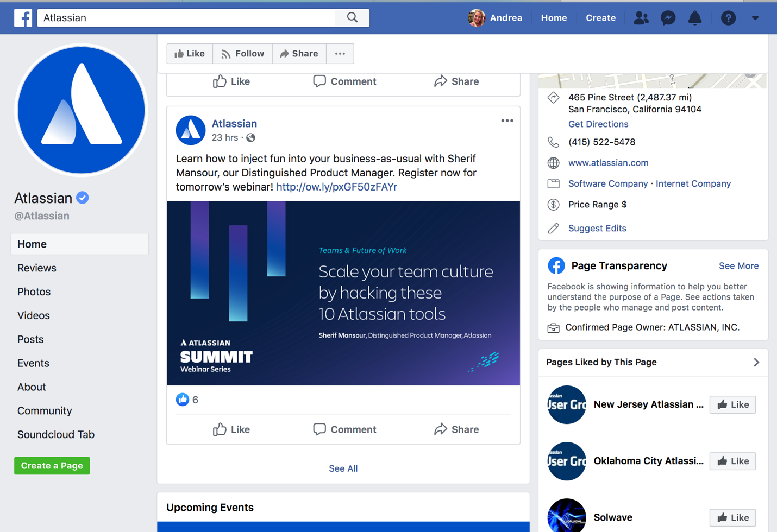Click the dollar price range icon
777x532 pixels.
[x=553, y=205]
